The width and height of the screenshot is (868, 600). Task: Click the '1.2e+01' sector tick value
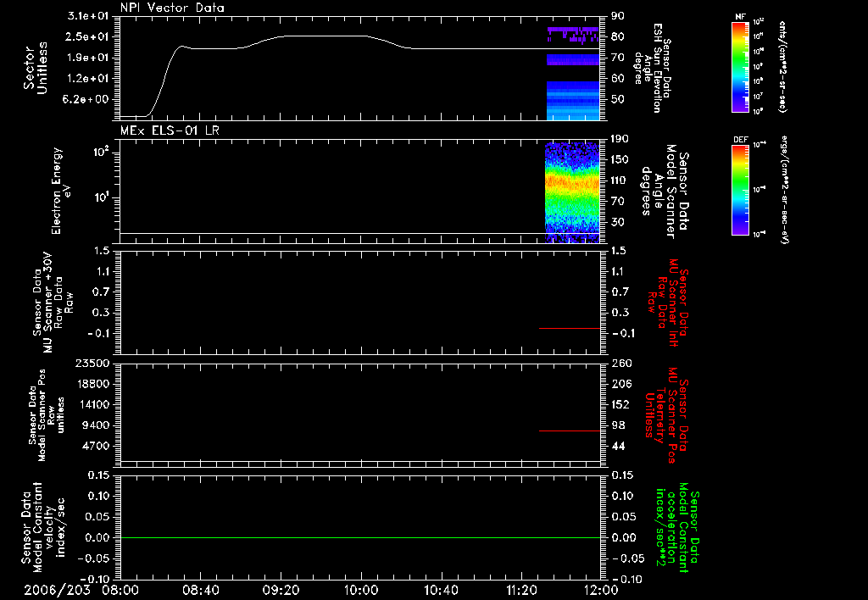pos(88,79)
